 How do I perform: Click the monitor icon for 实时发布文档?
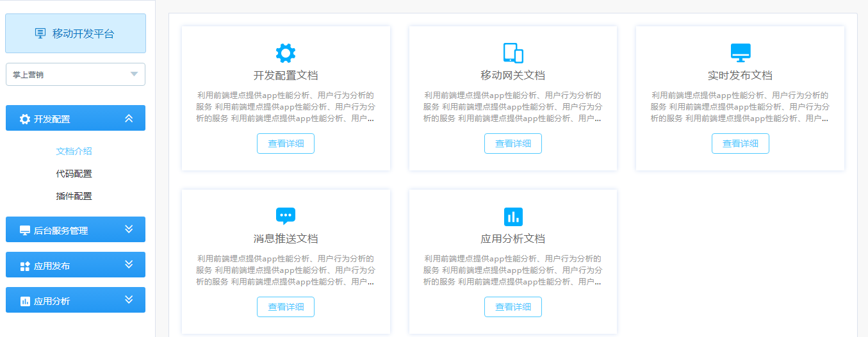click(x=740, y=53)
